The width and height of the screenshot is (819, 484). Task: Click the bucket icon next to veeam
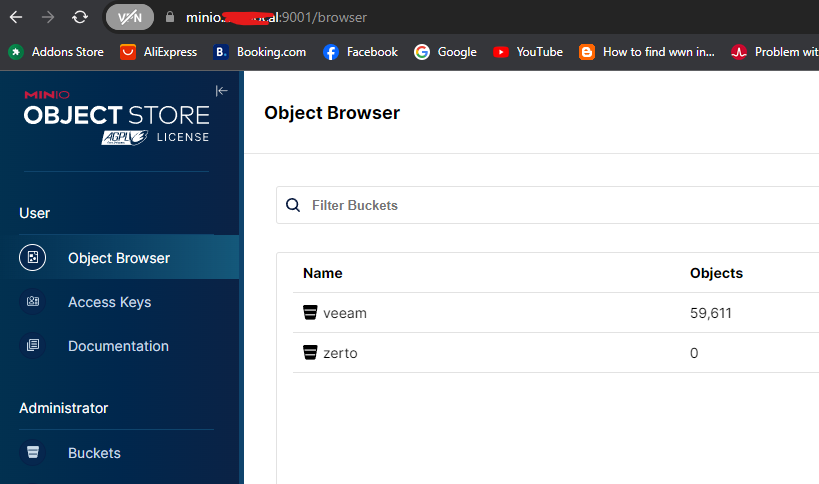click(x=310, y=312)
